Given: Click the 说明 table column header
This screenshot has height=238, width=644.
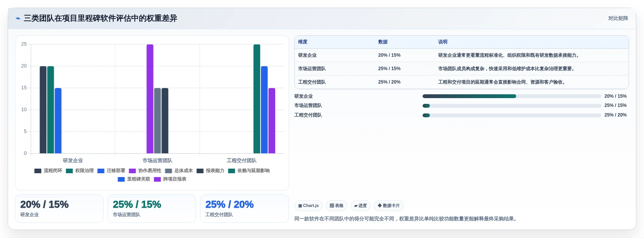Looking at the screenshot, I should coord(443,42).
